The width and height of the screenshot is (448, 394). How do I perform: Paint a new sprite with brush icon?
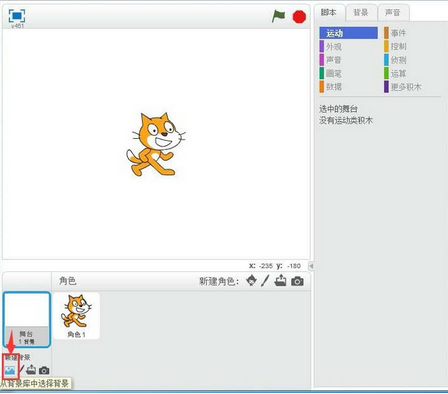point(265,281)
